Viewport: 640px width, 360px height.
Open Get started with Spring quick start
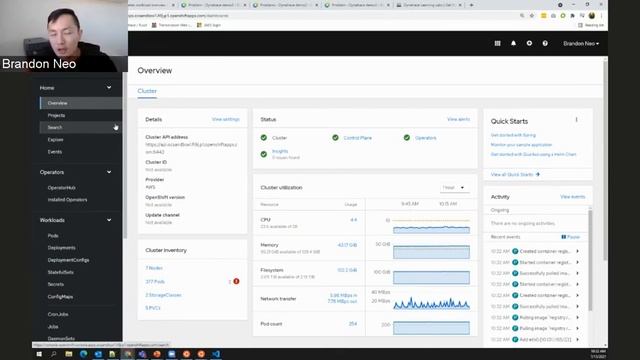pyautogui.click(x=513, y=135)
